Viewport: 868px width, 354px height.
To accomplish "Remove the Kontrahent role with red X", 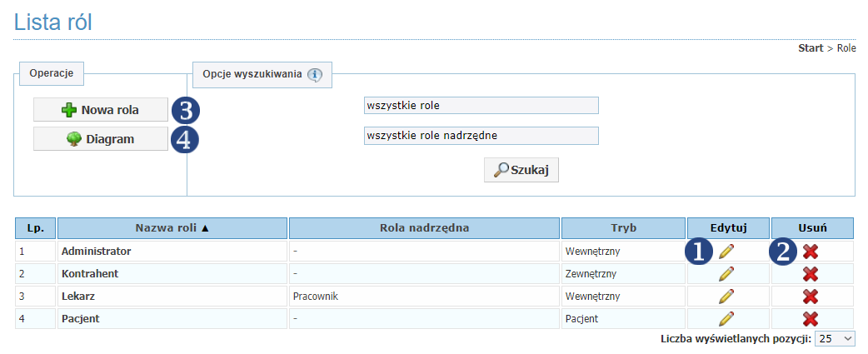I will pyautogui.click(x=811, y=274).
